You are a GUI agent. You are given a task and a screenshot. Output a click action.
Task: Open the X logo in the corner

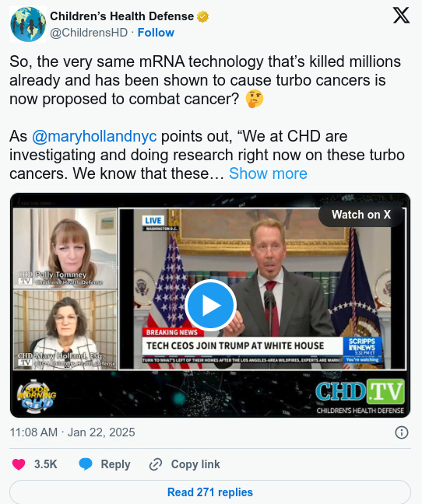[x=401, y=16]
